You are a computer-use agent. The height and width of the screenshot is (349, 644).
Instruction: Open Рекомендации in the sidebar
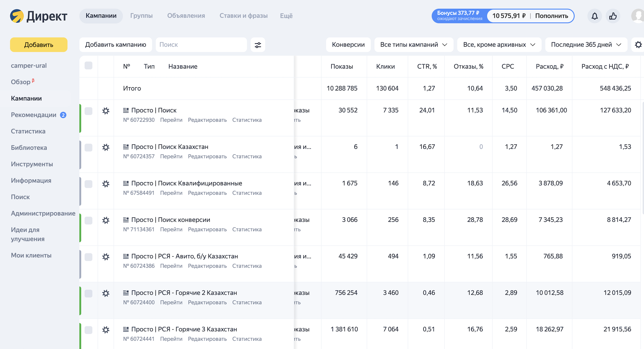coord(34,115)
